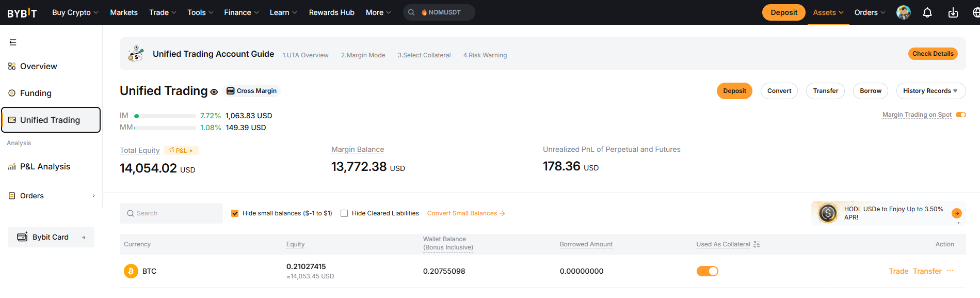This screenshot has height=298, width=980.
Task: Click the Bybit logo
Action: click(x=22, y=13)
